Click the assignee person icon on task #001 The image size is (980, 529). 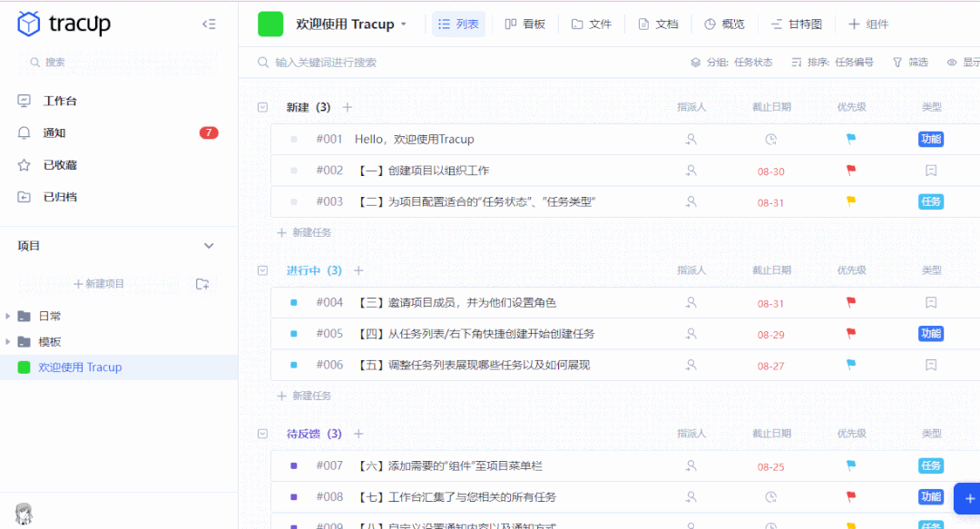[691, 139]
